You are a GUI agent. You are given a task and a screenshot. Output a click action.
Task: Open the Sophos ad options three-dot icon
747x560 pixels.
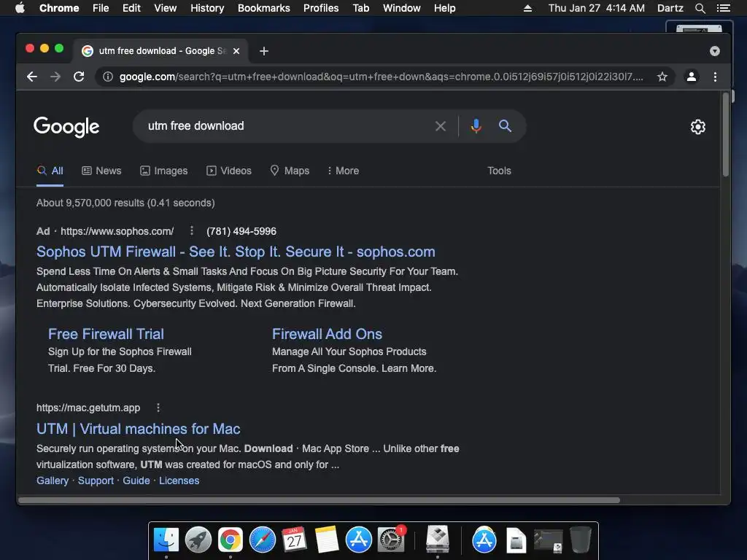coord(192,231)
